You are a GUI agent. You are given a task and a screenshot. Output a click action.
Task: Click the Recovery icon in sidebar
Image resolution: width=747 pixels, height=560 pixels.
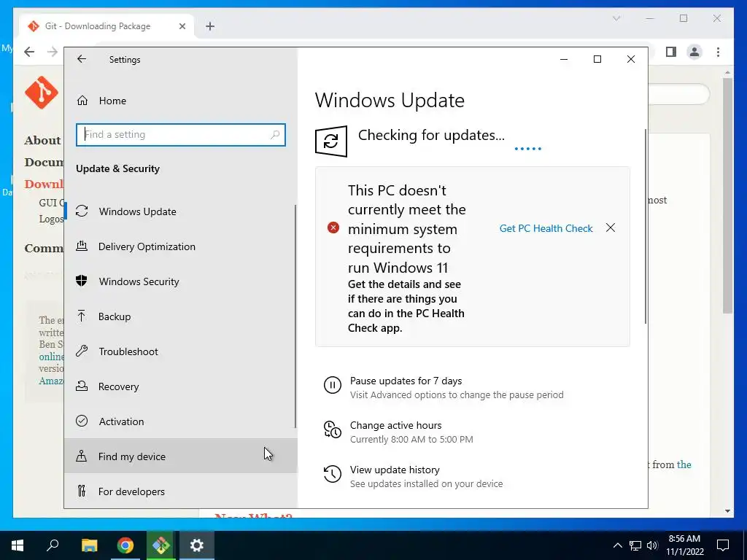[x=82, y=386]
